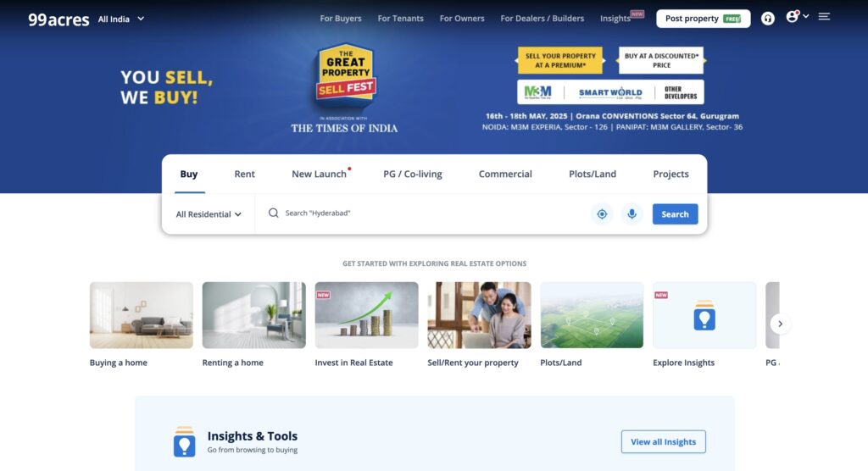
Task: Click the View all Insights button
Action: [x=663, y=441]
